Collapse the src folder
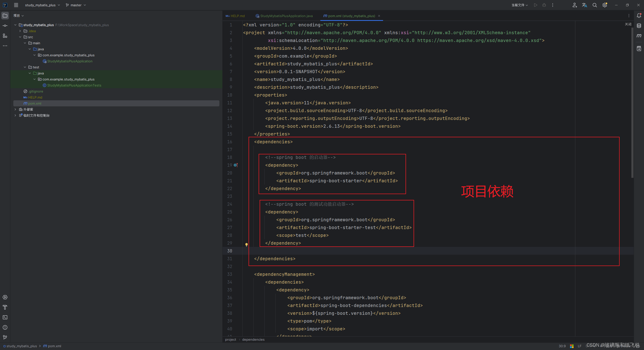 [x=20, y=37]
